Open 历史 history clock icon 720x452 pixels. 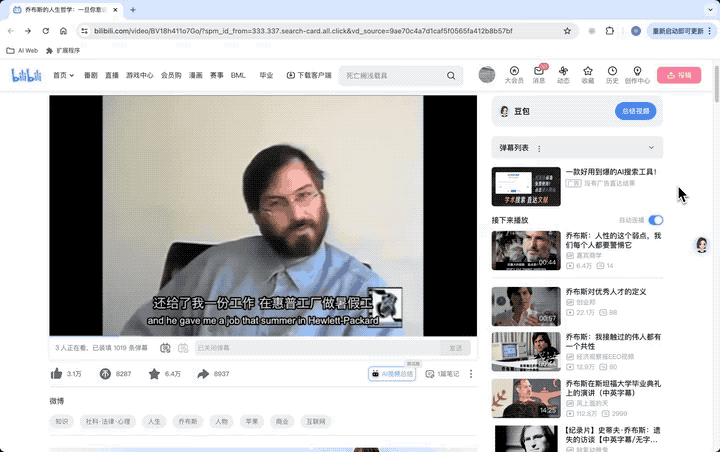[612, 75]
